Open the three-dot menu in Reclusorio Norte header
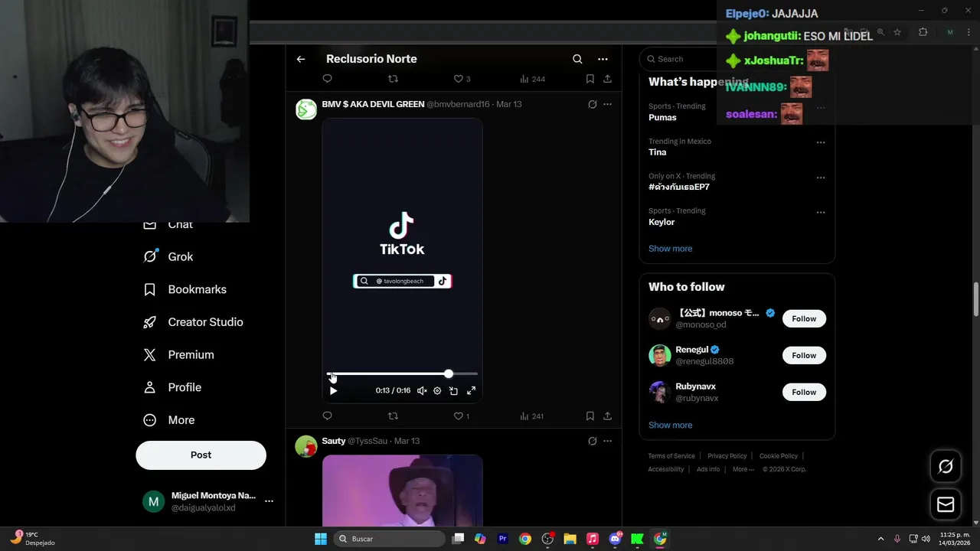The width and height of the screenshot is (980, 551). pos(603,59)
